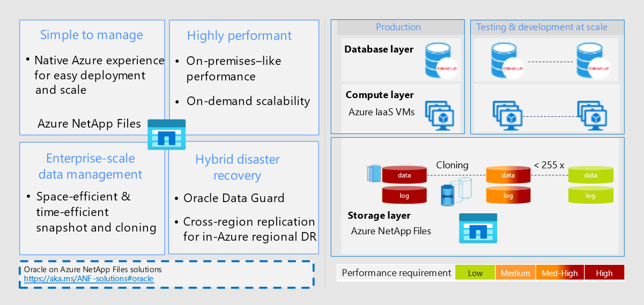644x305 pixels.
Task: Click the Azure NetApp Files icon between panels
Action: tap(166, 134)
